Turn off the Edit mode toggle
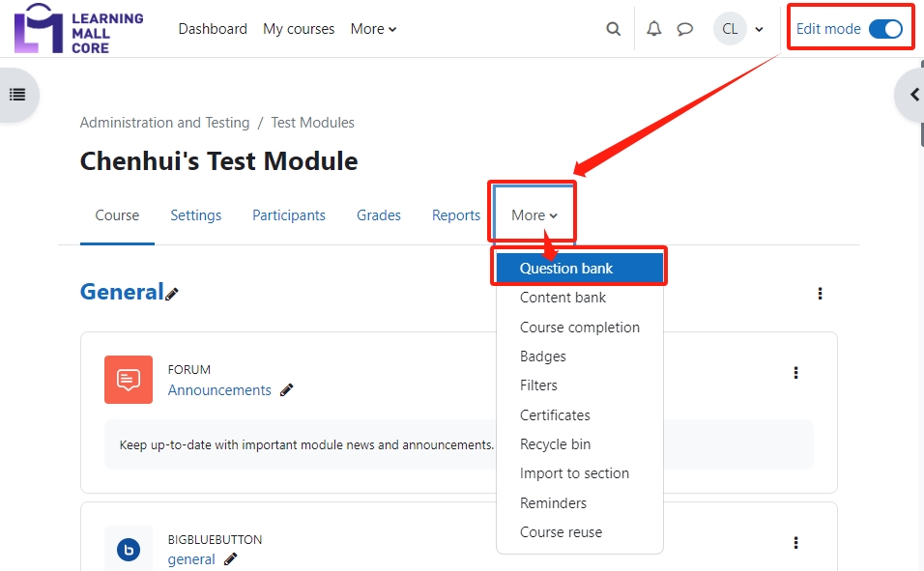924x571 pixels. [887, 29]
